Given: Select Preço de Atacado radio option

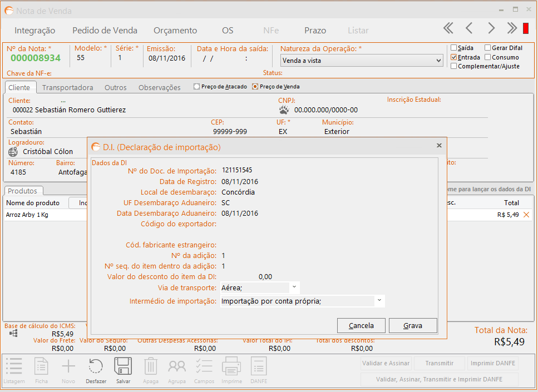Looking at the screenshot, I should [x=197, y=87].
